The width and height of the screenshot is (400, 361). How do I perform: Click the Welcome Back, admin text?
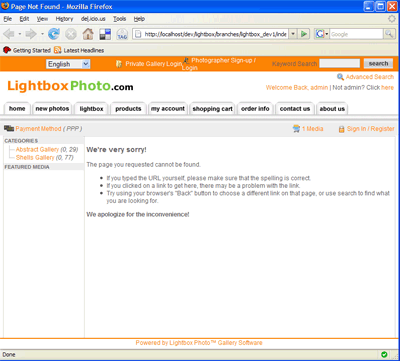point(297,88)
